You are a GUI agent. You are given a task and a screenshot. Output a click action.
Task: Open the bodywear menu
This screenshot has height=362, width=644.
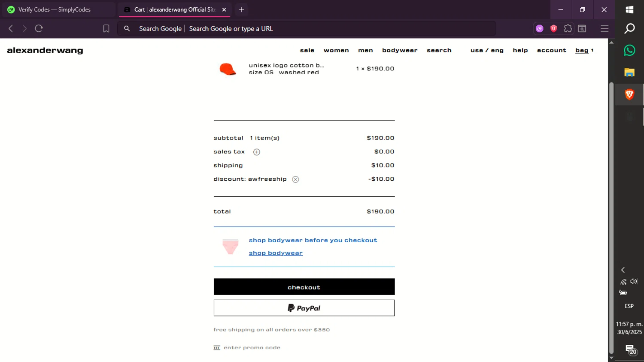click(400, 51)
